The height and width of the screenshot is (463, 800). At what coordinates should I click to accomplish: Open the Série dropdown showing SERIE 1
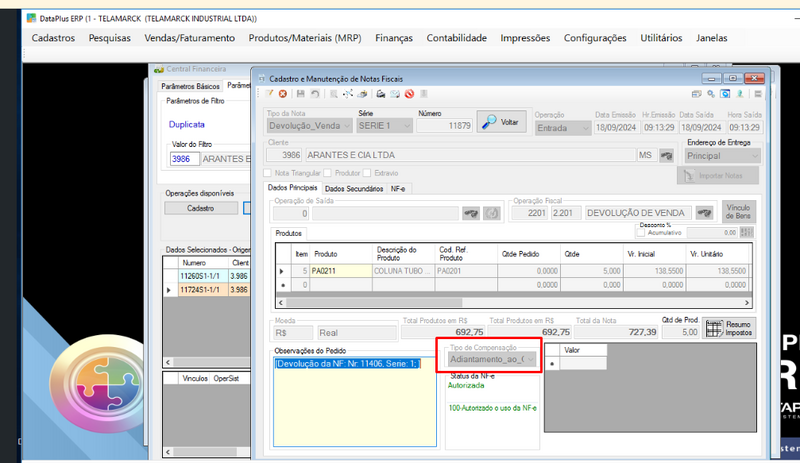point(384,126)
